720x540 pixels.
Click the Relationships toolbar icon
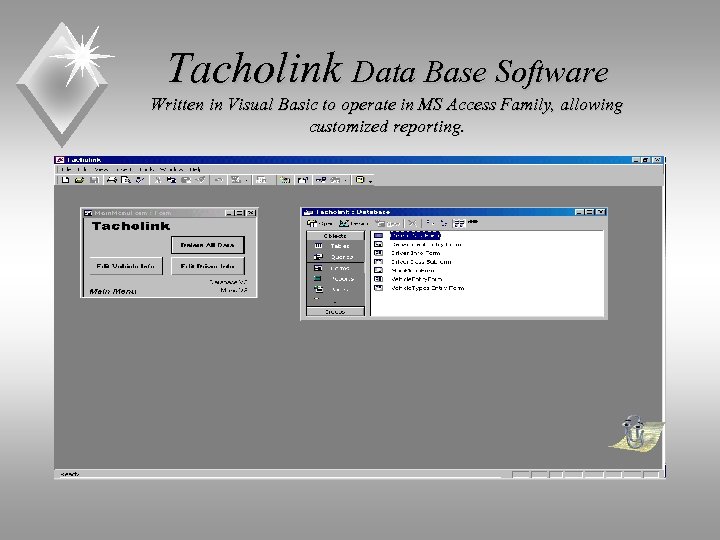(x=320, y=180)
